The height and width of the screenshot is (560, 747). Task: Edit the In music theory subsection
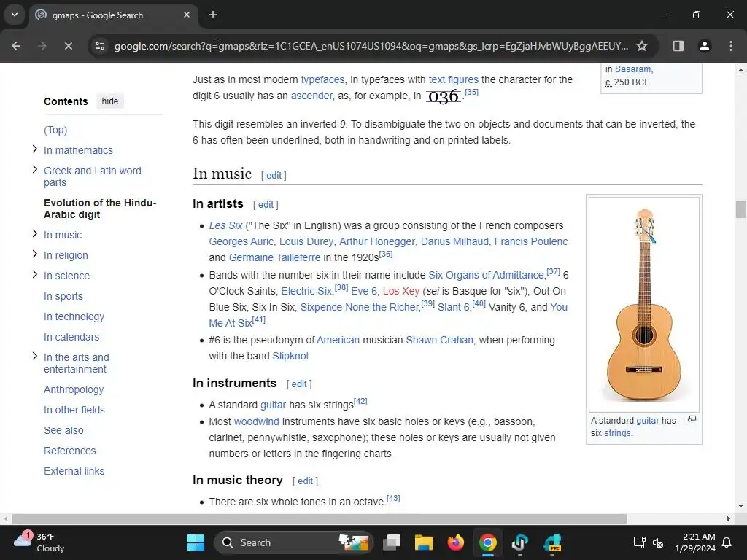[306, 481]
